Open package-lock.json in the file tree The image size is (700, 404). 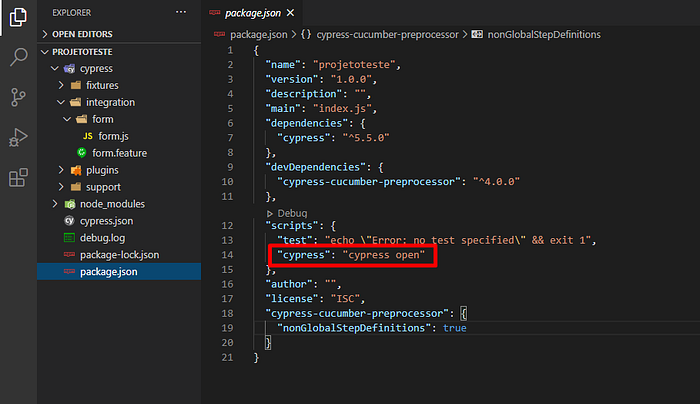pos(119,255)
